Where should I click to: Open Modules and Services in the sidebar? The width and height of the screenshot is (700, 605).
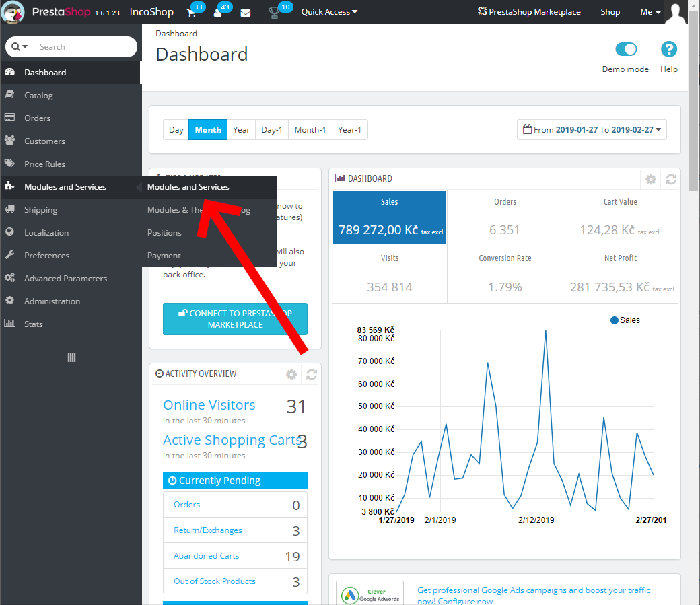click(x=71, y=186)
